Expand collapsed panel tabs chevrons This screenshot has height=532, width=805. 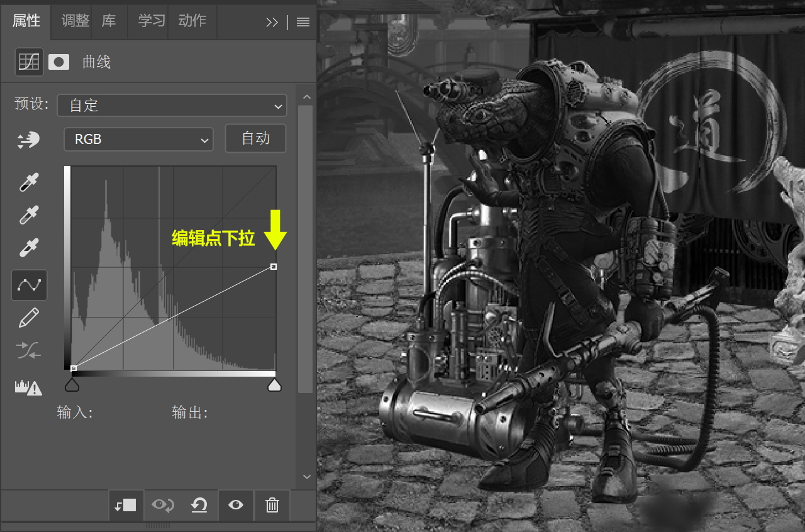(272, 22)
